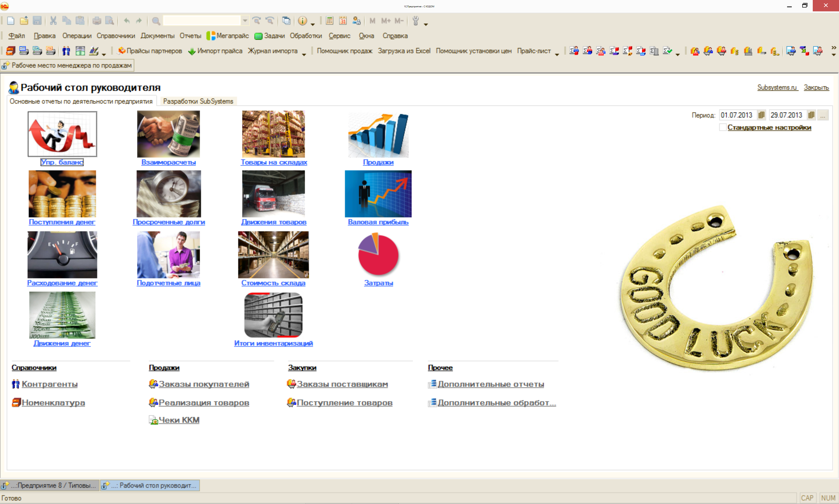The image size is (839, 504).
Task: Click the window list icon in the top toolbar
Action: click(x=286, y=21)
